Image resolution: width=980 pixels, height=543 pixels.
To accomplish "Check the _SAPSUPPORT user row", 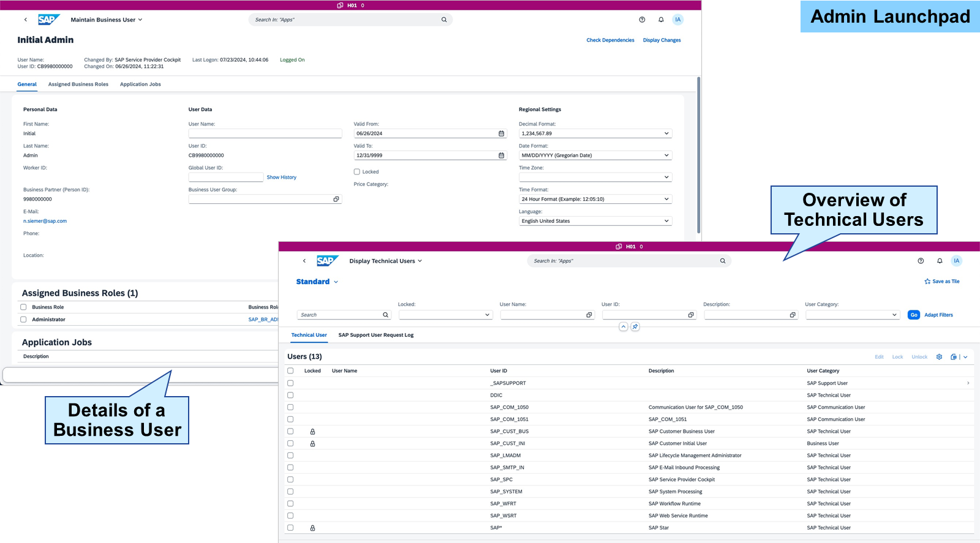I will click(x=290, y=383).
